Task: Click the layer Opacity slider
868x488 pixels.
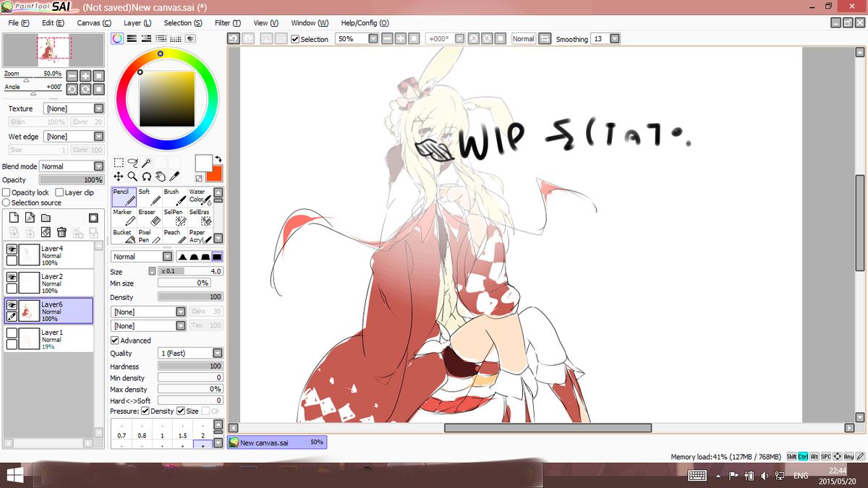Action: point(72,179)
